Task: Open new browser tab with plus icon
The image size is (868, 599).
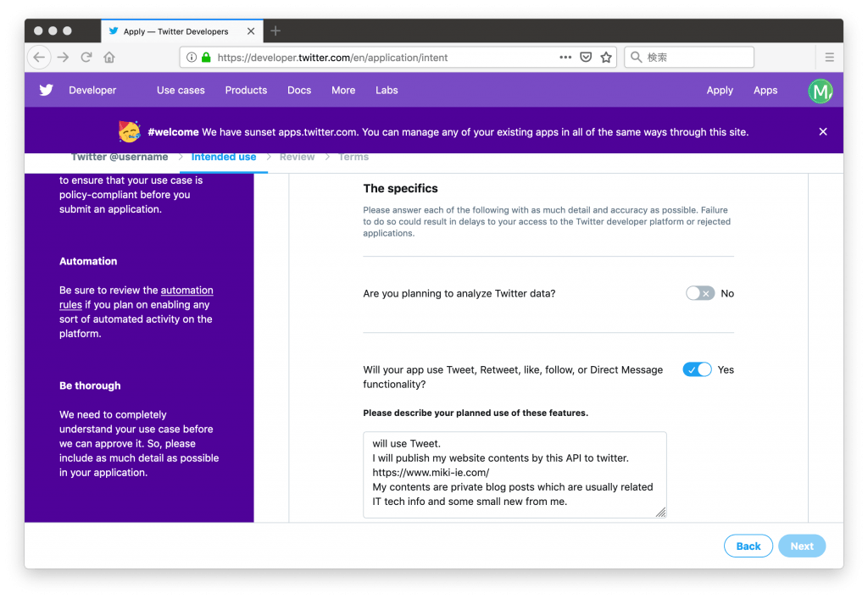Action: pyautogui.click(x=275, y=31)
